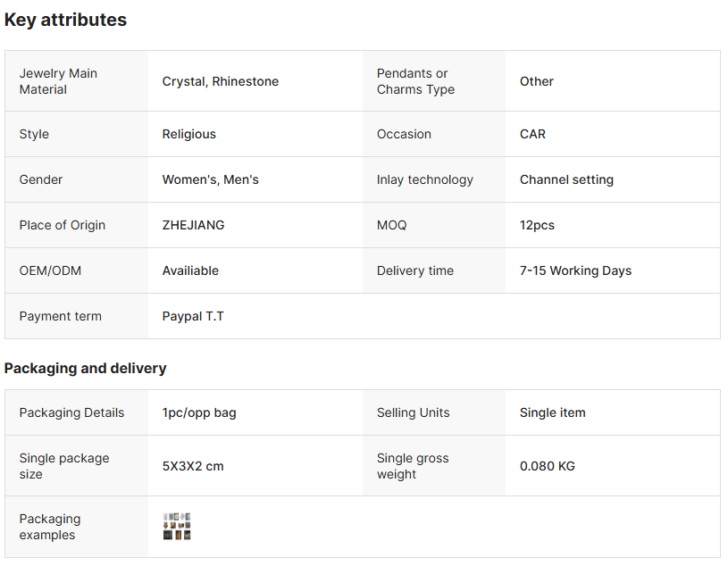The image size is (728, 566).
Task: Select the Women's, Men's gender value
Action: click(x=210, y=179)
